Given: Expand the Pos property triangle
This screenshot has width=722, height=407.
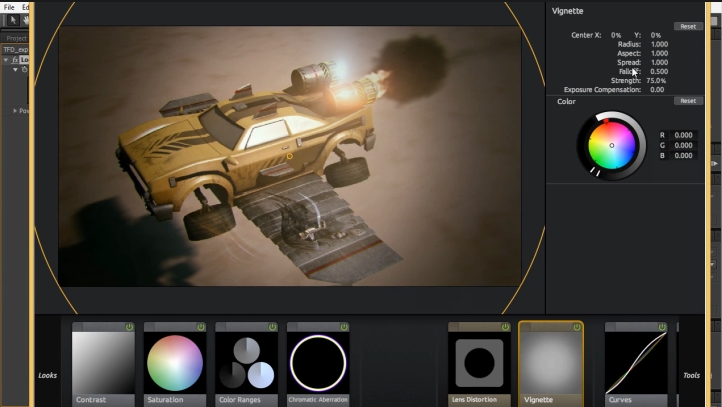Looking at the screenshot, I should point(15,110).
